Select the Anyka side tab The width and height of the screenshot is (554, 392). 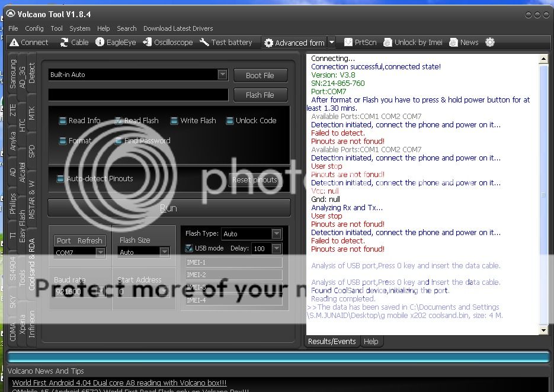12,142
